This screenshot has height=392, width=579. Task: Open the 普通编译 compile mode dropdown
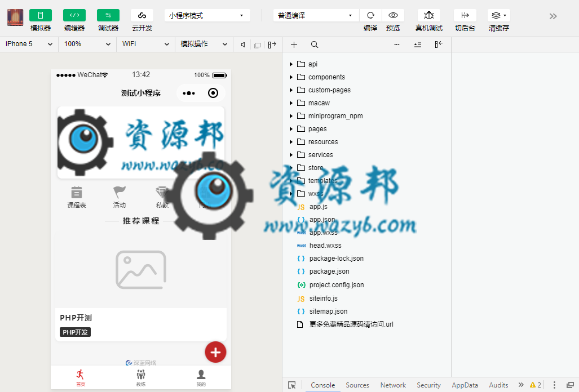pyautogui.click(x=316, y=15)
